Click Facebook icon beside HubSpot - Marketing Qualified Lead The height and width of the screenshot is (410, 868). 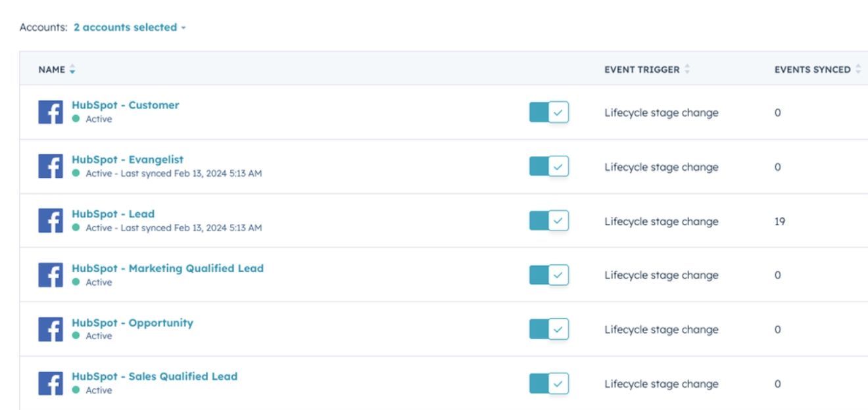coord(51,275)
